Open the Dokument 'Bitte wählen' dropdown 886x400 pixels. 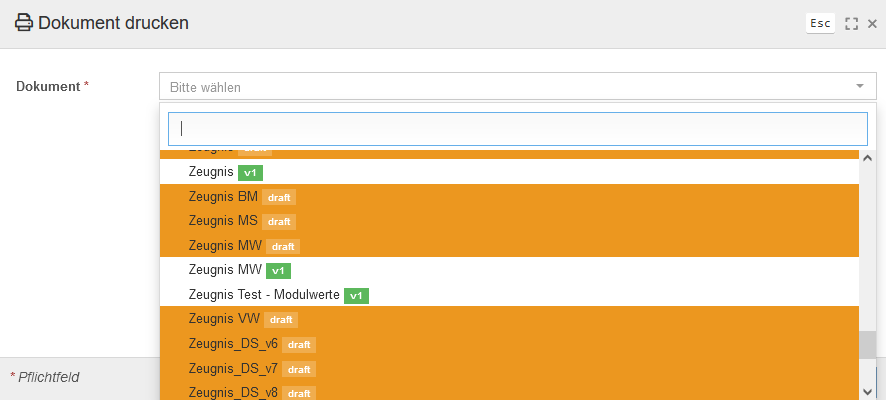click(518, 86)
